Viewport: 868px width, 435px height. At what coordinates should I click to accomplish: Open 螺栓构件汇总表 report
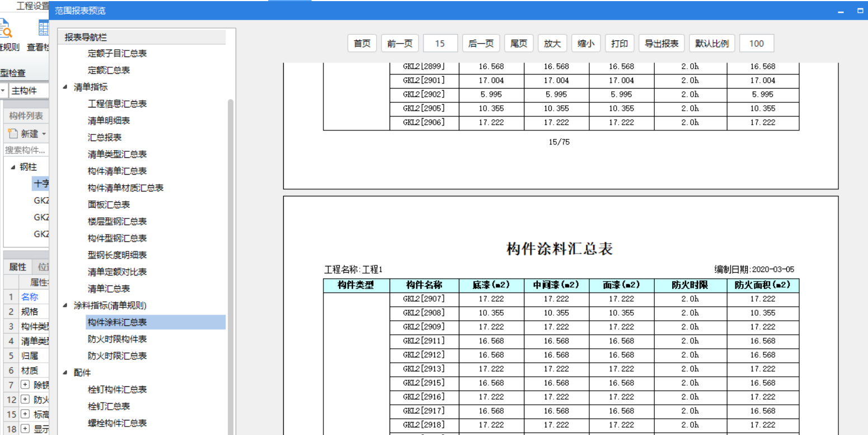[x=118, y=423]
